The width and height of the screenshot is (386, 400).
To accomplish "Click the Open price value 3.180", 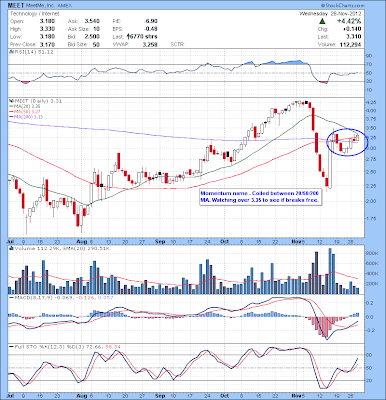I will click(x=47, y=21).
